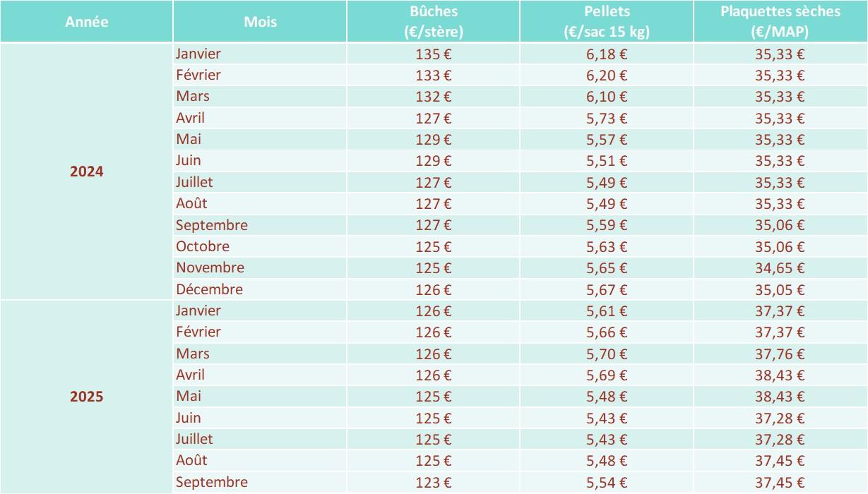Click the 35,05 € plaquettes cell
Image resolution: width=868 pixels, height=494 pixels.
[780, 289]
